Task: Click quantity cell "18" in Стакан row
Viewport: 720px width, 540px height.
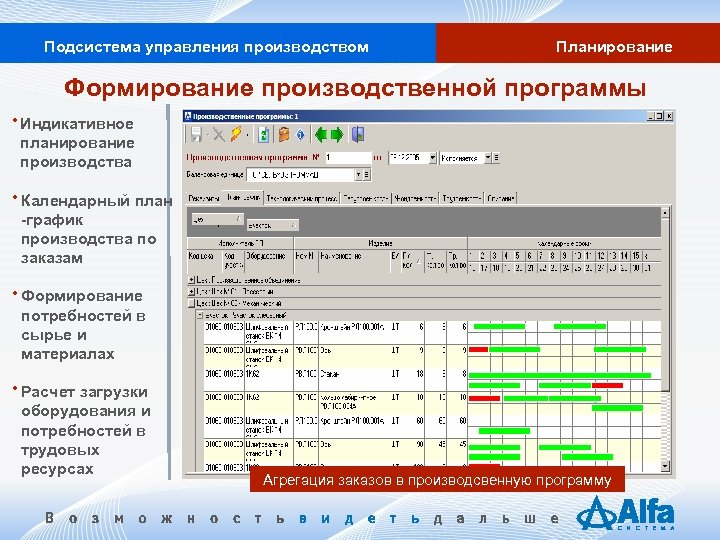Action: pos(413,379)
